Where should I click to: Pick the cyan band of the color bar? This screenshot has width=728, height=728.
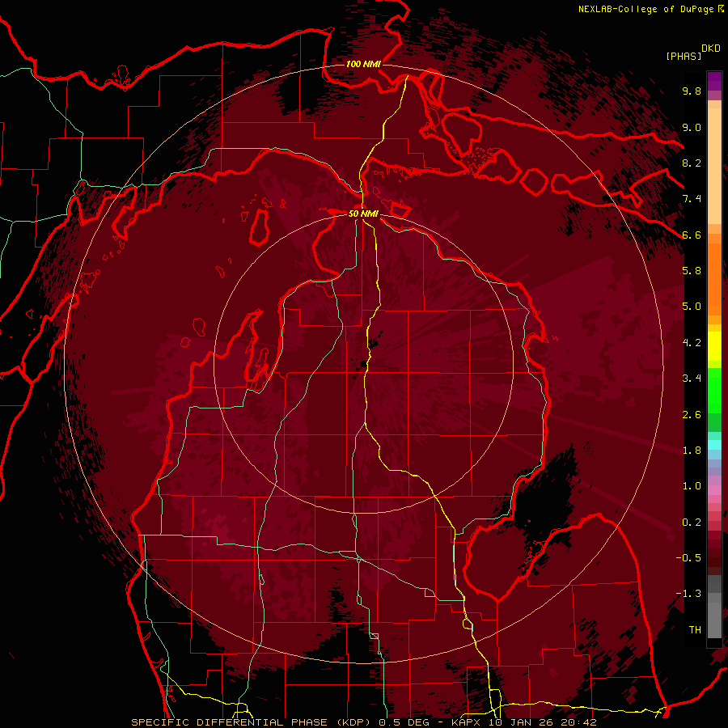[x=714, y=445]
